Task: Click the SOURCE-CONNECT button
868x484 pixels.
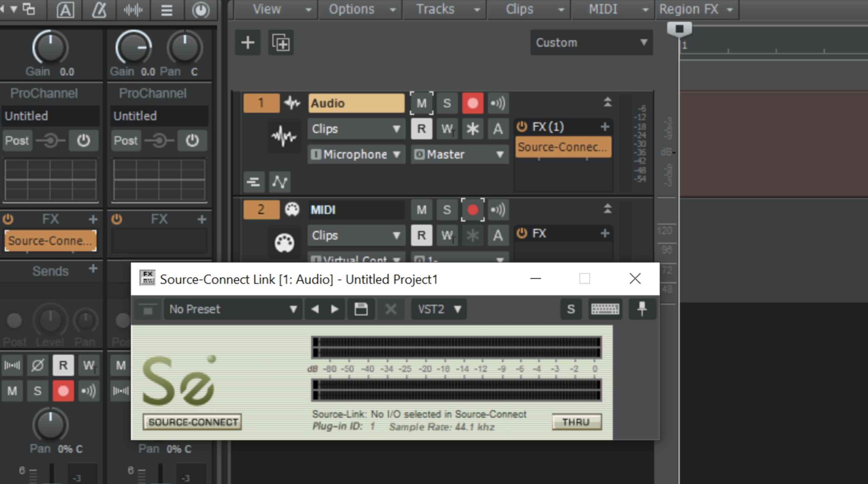Action: coord(192,422)
